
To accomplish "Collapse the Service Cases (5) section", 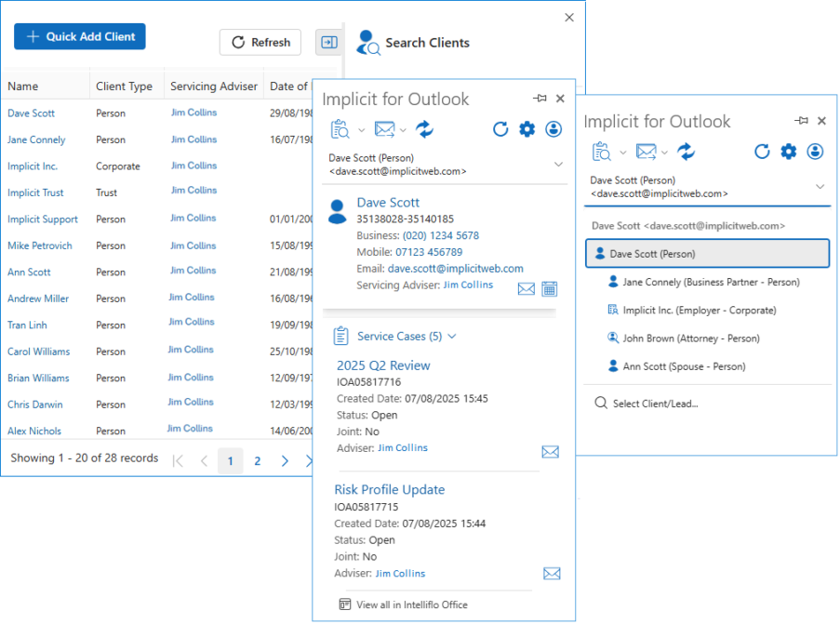I will (452, 337).
